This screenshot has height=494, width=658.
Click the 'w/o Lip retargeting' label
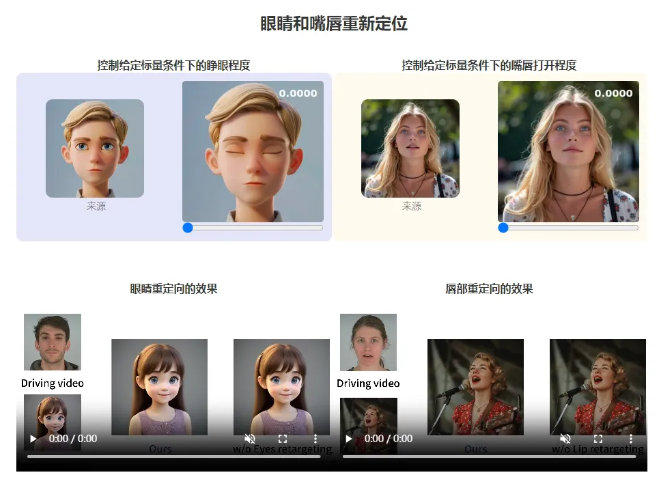point(598,449)
